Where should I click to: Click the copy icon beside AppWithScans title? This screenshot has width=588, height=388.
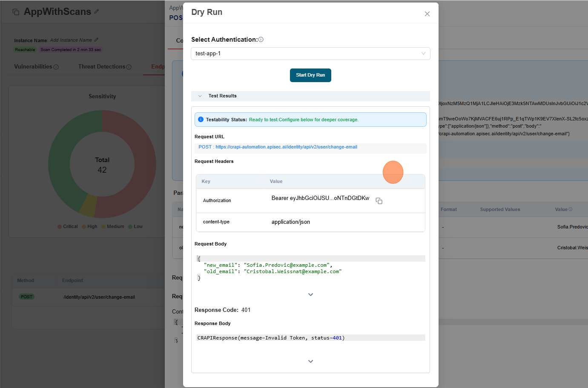16,12
